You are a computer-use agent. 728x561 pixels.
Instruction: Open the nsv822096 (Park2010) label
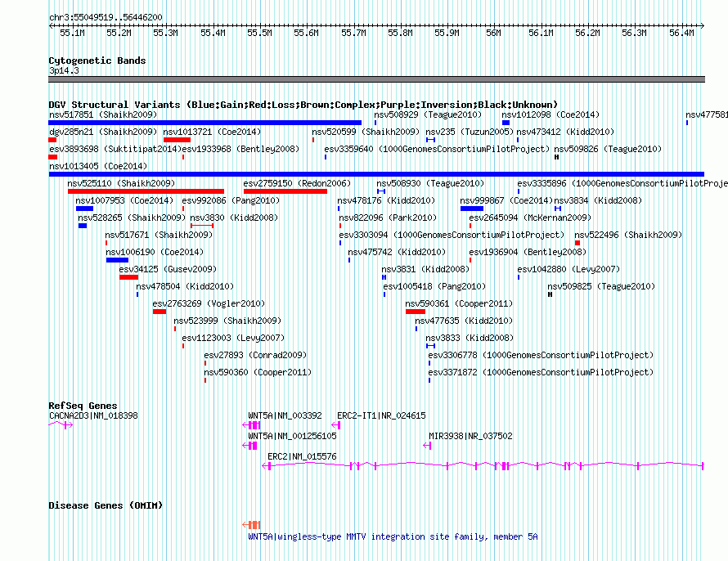pyautogui.click(x=388, y=218)
